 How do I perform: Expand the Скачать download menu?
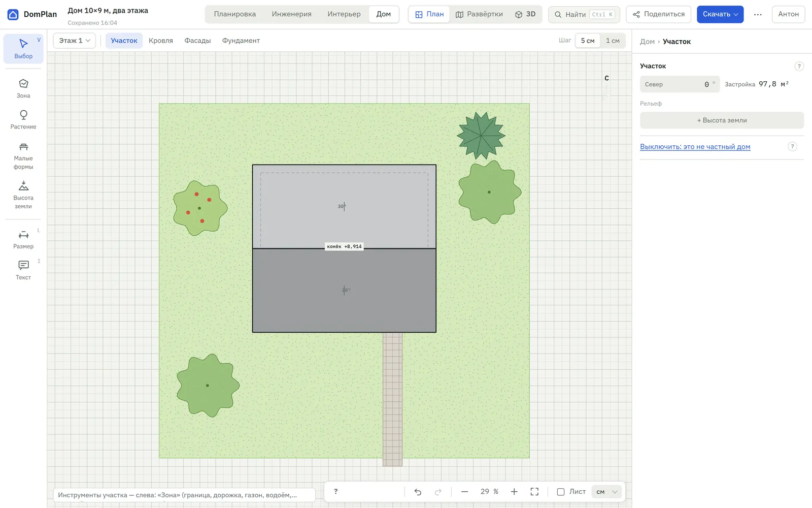[720, 14]
